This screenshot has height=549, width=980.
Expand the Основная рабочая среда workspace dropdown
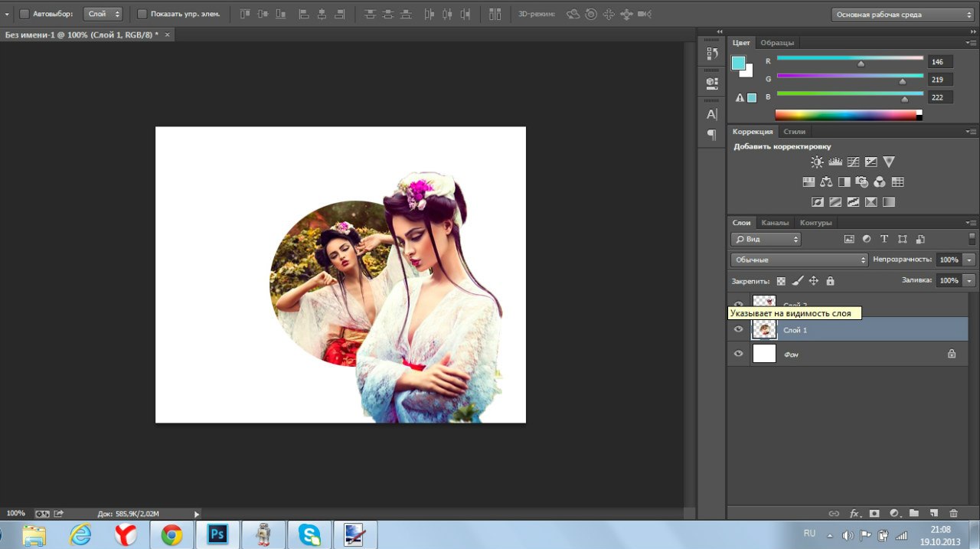click(x=902, y=15)
